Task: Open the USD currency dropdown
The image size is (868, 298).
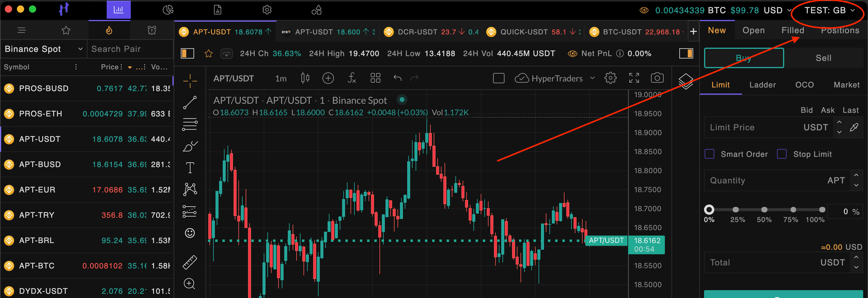Action: coord(778,10)
